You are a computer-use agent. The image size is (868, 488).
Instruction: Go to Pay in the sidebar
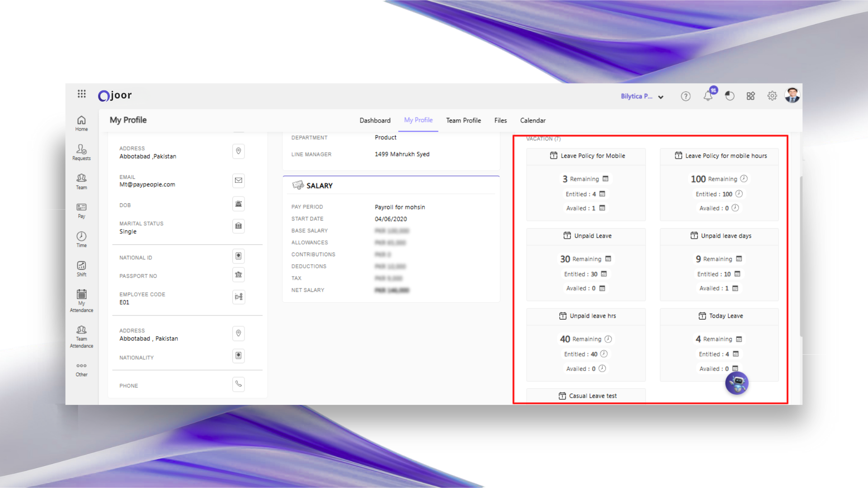tap(81, 210)
